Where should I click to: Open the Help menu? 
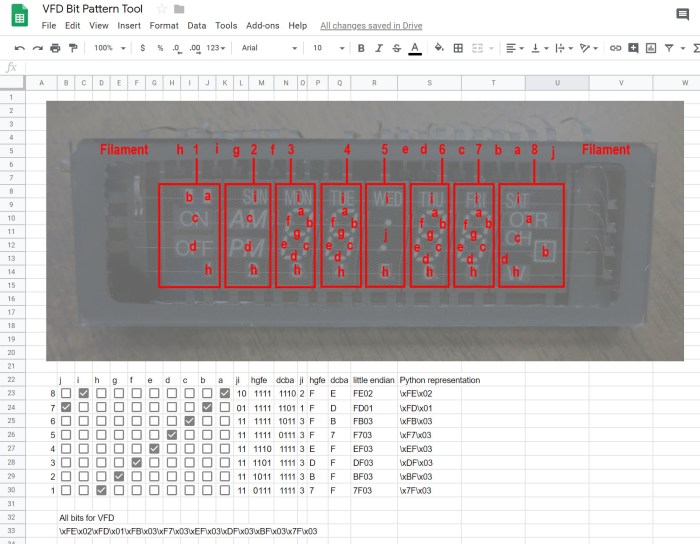coord(297,25)
